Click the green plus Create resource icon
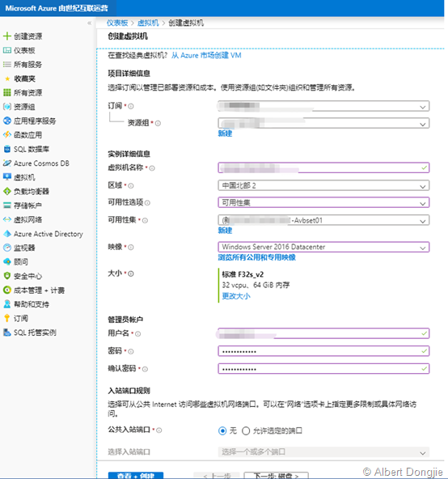Image resolution: width=448 pixels, height=479 pixels. (6, 36)
